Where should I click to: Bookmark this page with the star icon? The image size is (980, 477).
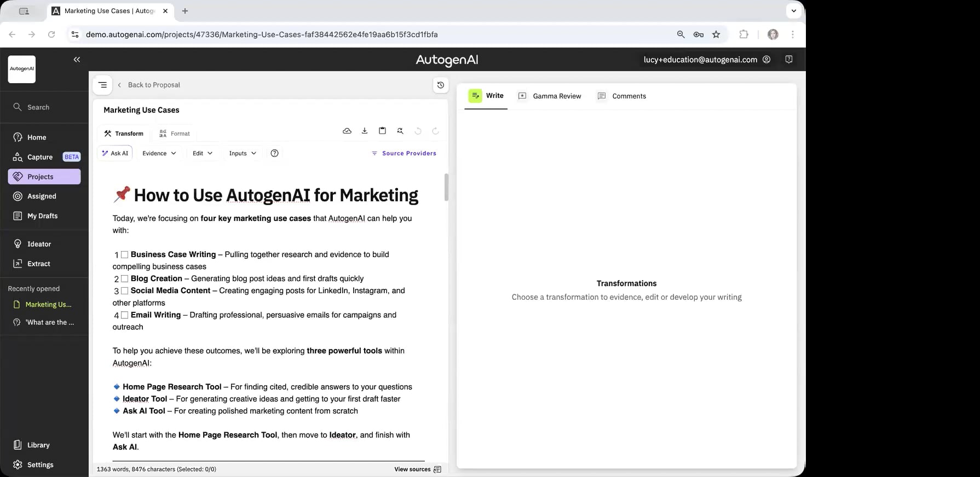(x=716, y=34)
